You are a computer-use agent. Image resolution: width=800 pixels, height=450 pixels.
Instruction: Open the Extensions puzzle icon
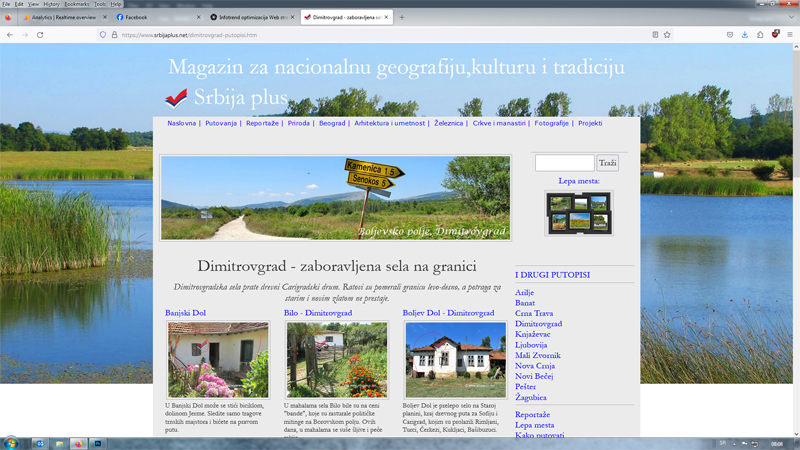click(x=760, y=35)
